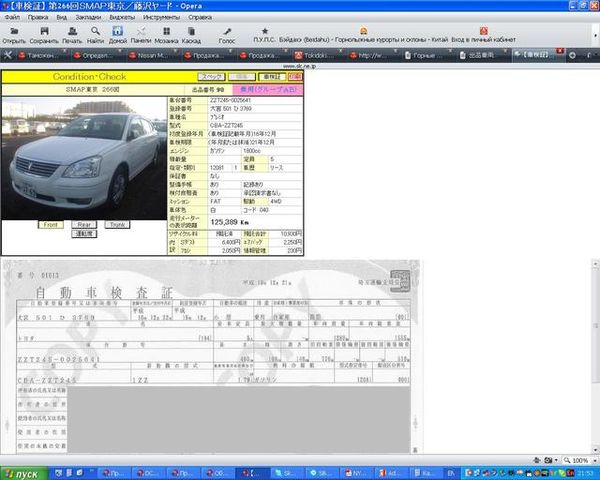The image size is (600, 480).
Task: Switch to the Определ... tab
Action: [x=98, y=55]
